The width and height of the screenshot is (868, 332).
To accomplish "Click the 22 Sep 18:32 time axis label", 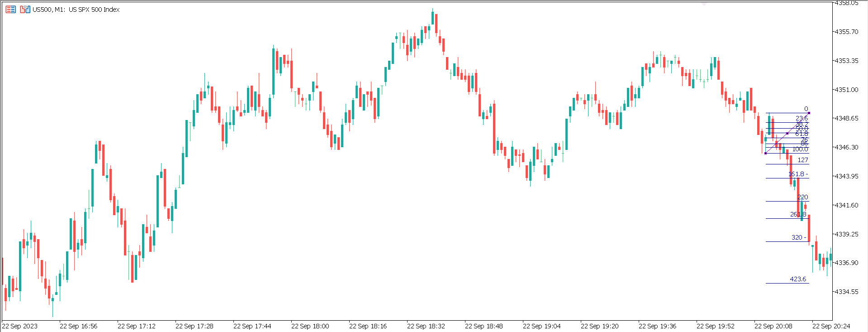I will [x=426, y=326].
